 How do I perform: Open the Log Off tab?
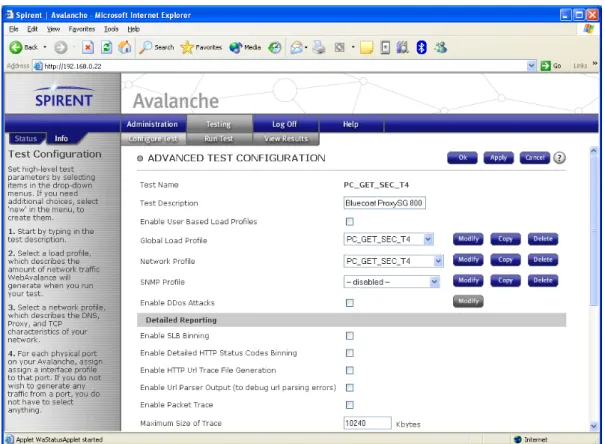tap(284, 124)
